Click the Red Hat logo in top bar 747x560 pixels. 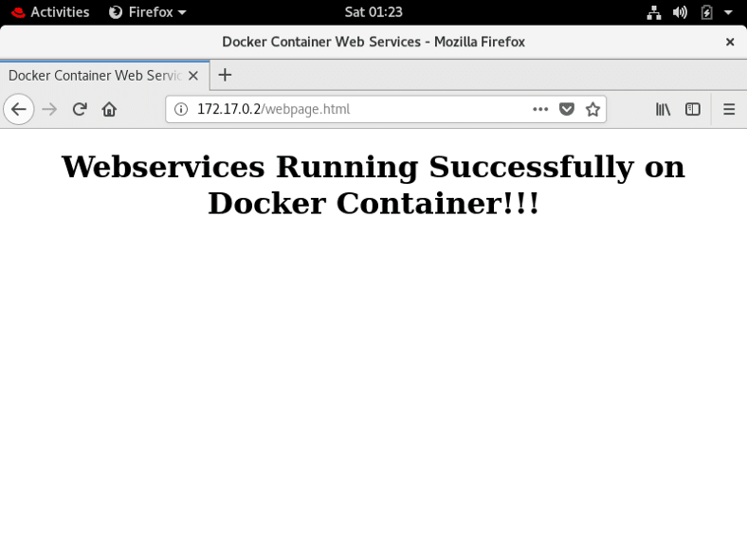pos(18,12)
